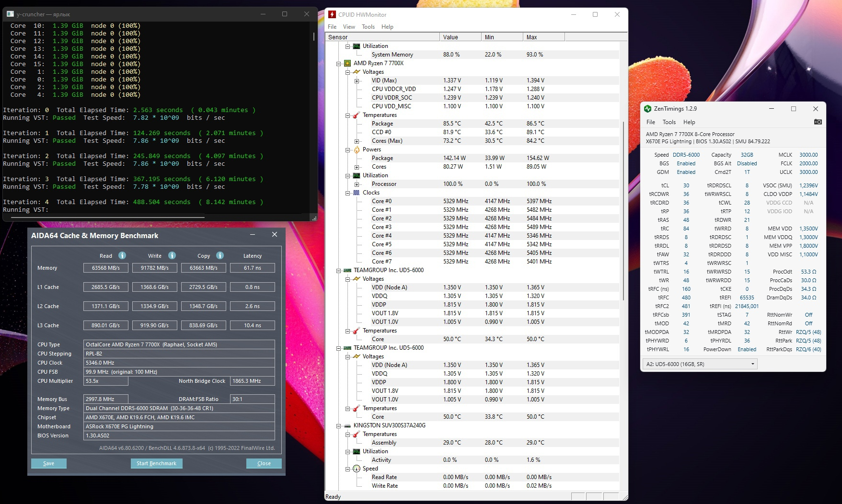Click the y-cruncher horizontal scrollbar
The height and width of the screenshot is (504, 842).
coord(108,217)
